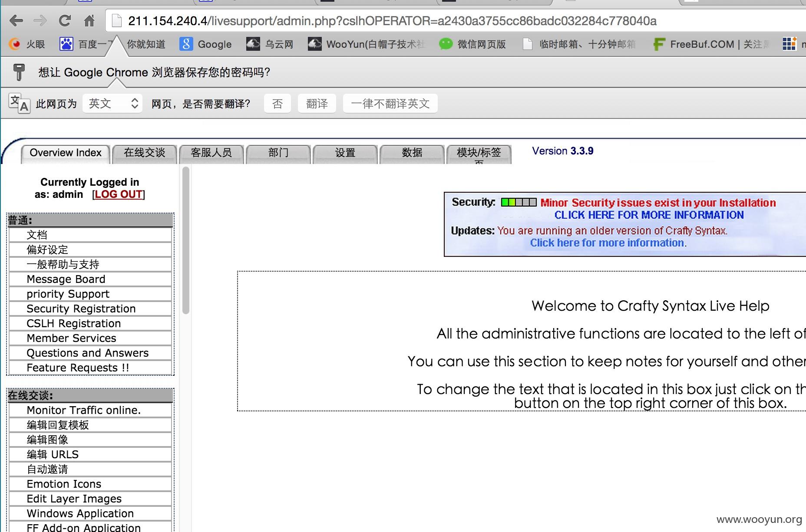Click the Version 3.3.9 label
Screen dimensions: 806x532
(x=563, y=151)
